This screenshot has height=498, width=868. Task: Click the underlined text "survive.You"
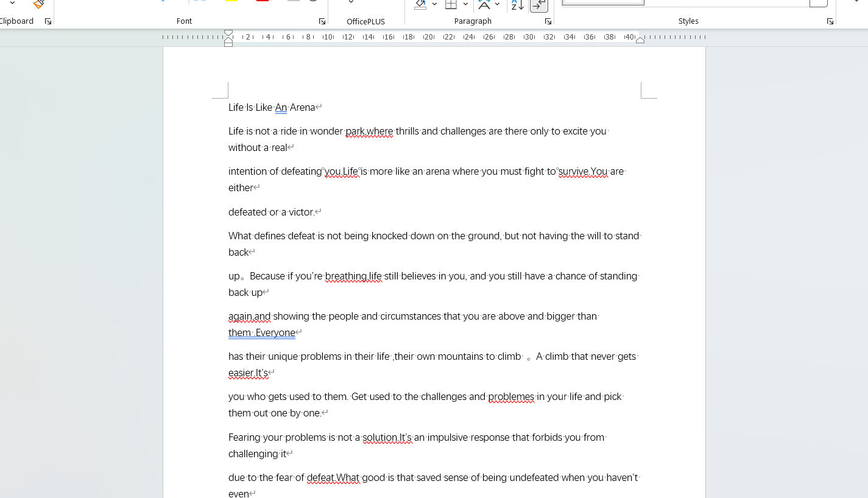point(583,172)
